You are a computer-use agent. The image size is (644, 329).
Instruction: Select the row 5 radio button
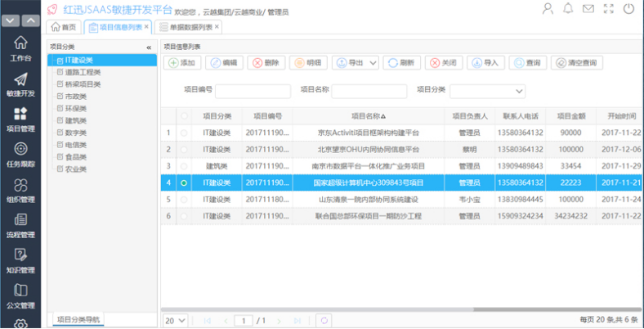(x=184, y=200)
